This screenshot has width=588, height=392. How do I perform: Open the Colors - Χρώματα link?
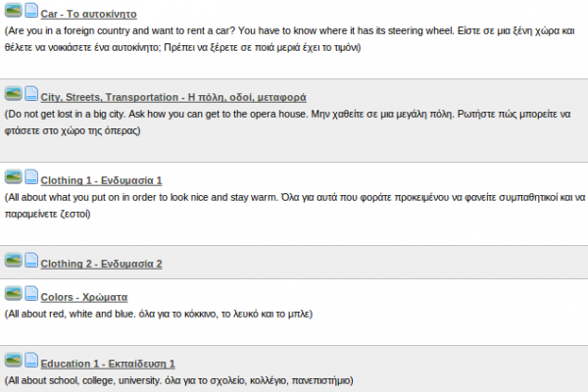[x=84, y=297]
